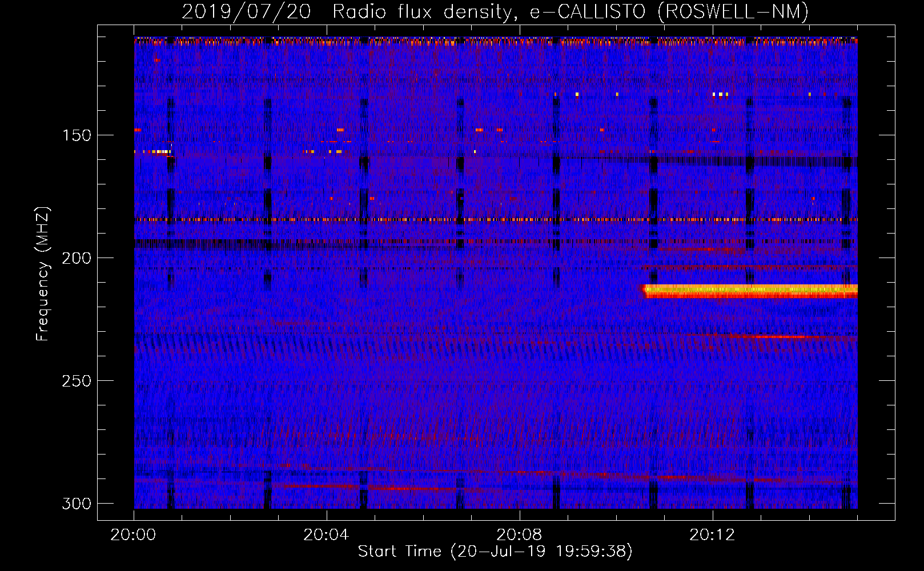Click the 20:12 time tick label
The image size is (924, 571).
click(712, 534)
